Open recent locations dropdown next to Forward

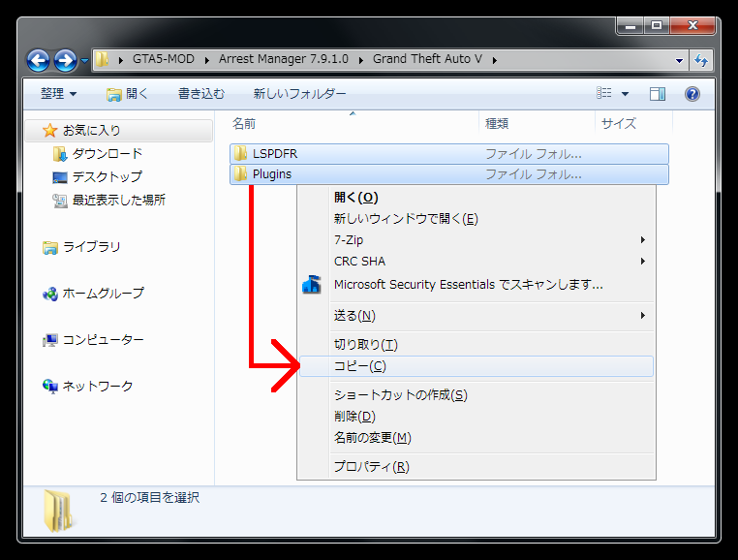point(84,60)
